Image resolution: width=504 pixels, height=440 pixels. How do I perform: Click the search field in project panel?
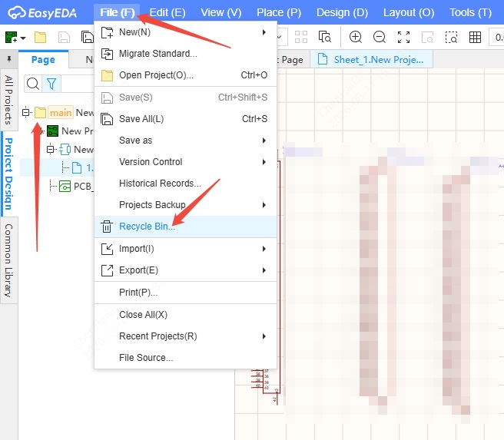tap(78, 84)
